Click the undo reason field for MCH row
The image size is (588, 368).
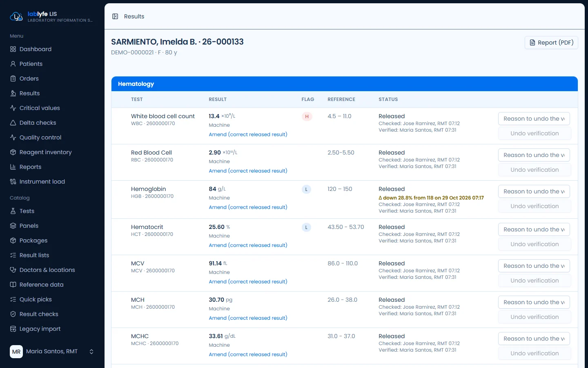coord(534,302)
